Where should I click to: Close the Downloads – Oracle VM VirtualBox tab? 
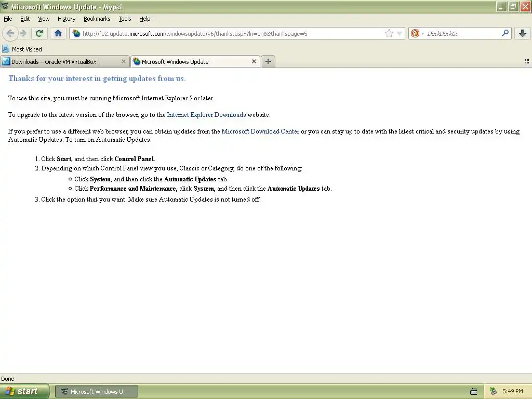(x=124, y=61)
